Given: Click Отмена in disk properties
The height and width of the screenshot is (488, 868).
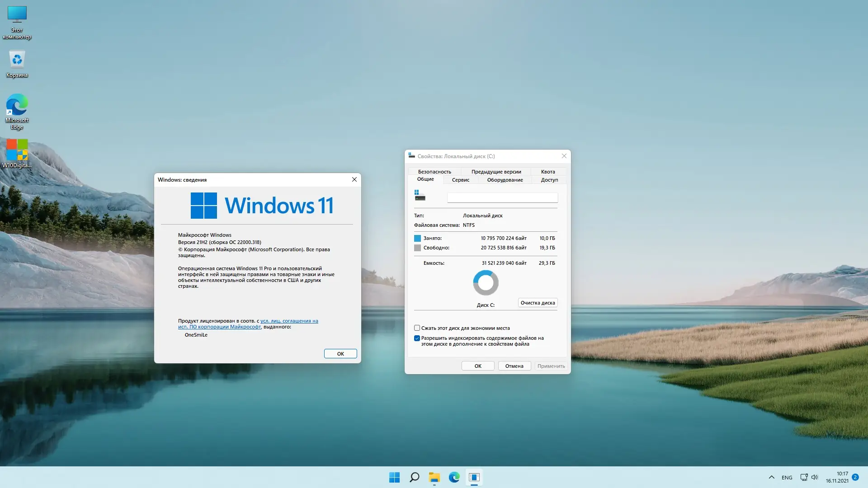Looking at the screenshot, I should tap(514, 366).
